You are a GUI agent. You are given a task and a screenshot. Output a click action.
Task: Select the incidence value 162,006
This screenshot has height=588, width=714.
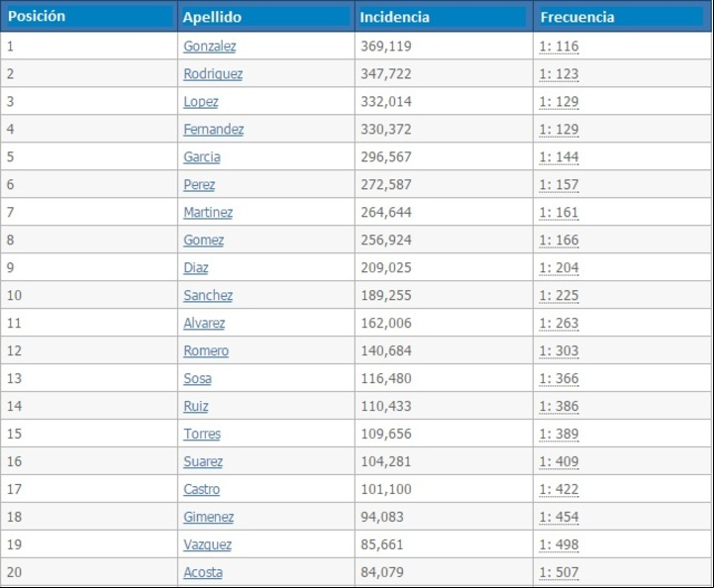tap(386, 323)
